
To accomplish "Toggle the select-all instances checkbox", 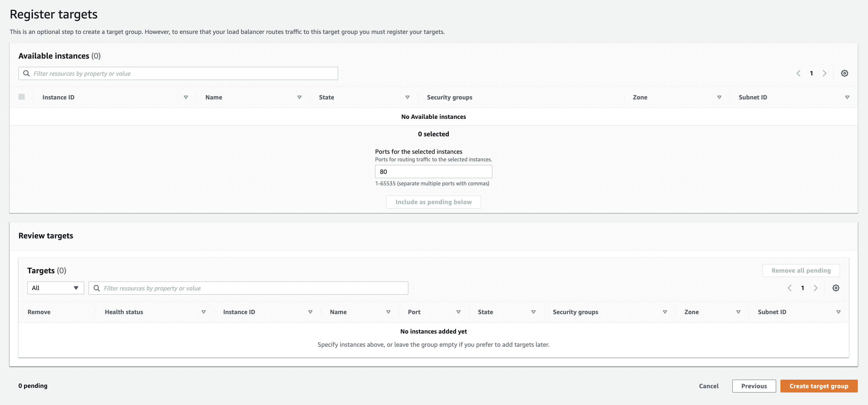I will click(21, 97).
